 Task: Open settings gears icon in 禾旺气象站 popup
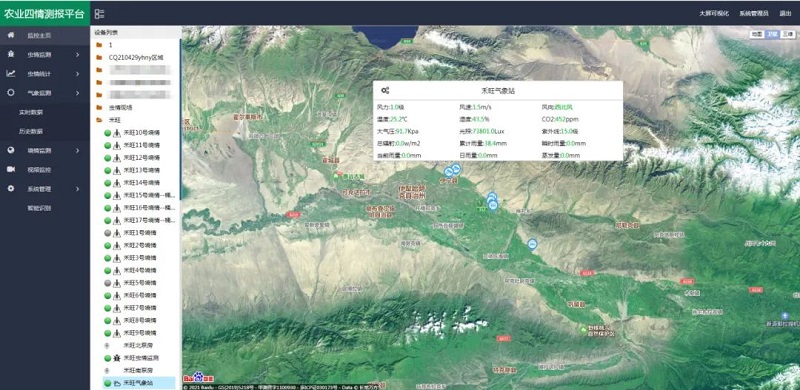click(385, 90)
